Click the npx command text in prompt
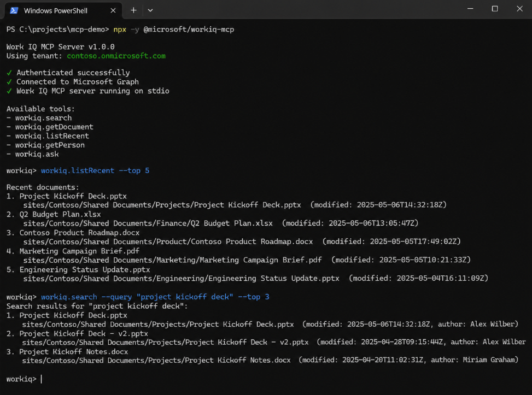This screenshot has width=532, height=395. click(120, 30)
